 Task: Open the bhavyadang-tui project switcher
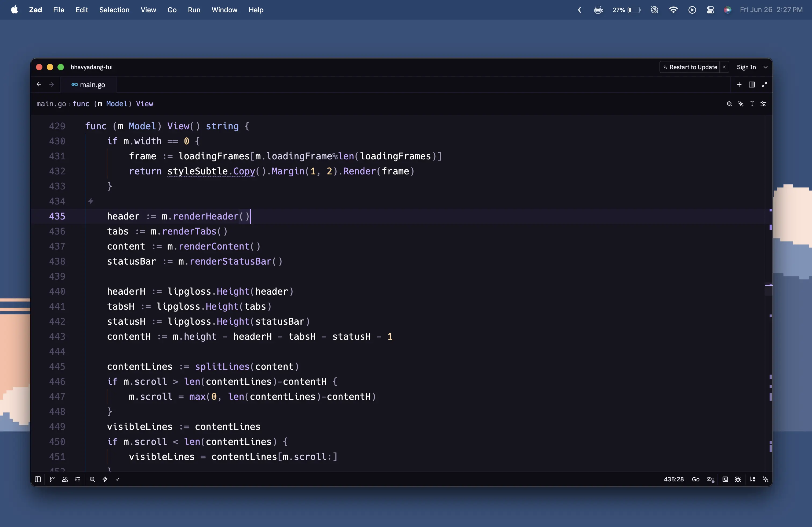(x=92, y=67)
